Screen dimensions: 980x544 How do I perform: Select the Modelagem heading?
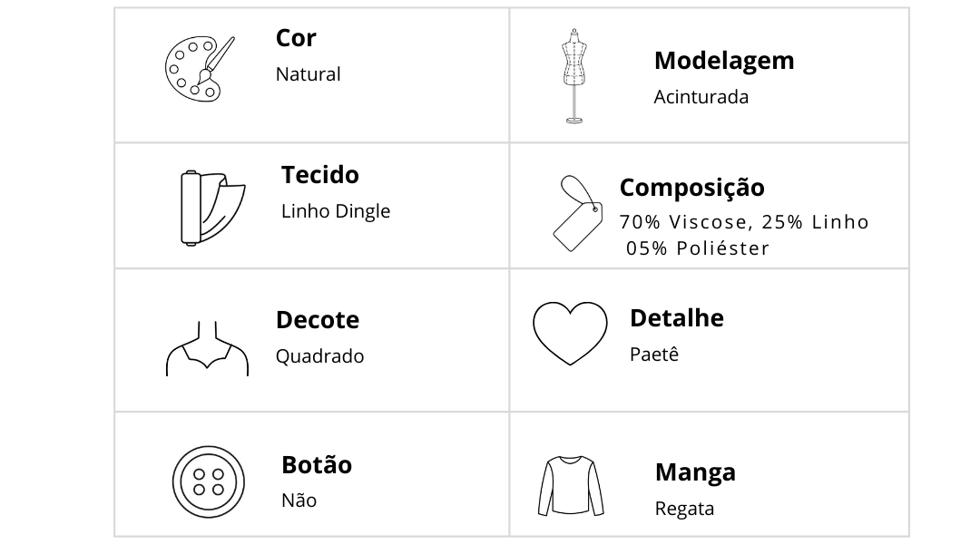point(724,62)
